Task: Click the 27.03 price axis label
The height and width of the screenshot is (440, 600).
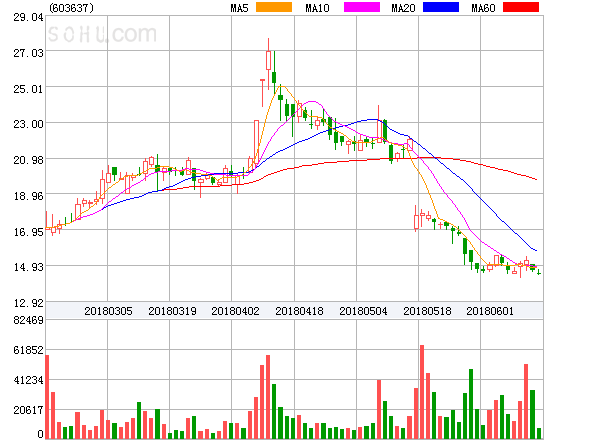Action: click(x=28, y=53)
